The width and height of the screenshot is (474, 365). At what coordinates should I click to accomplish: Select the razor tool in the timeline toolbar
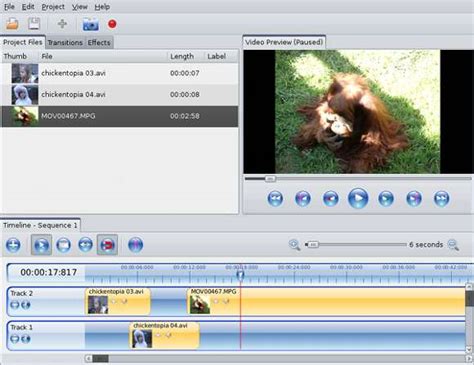[63, 245]
